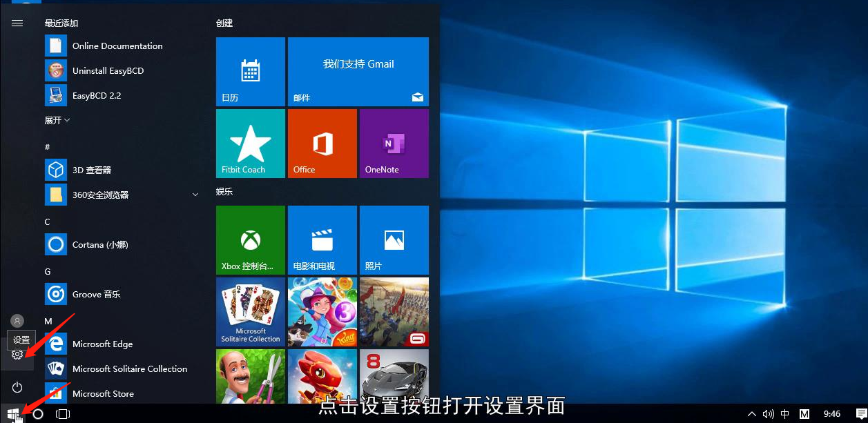This screenshot has width=868, height=423.
Task: Open Settings via the gear icon
Action: tap(17, 355)
